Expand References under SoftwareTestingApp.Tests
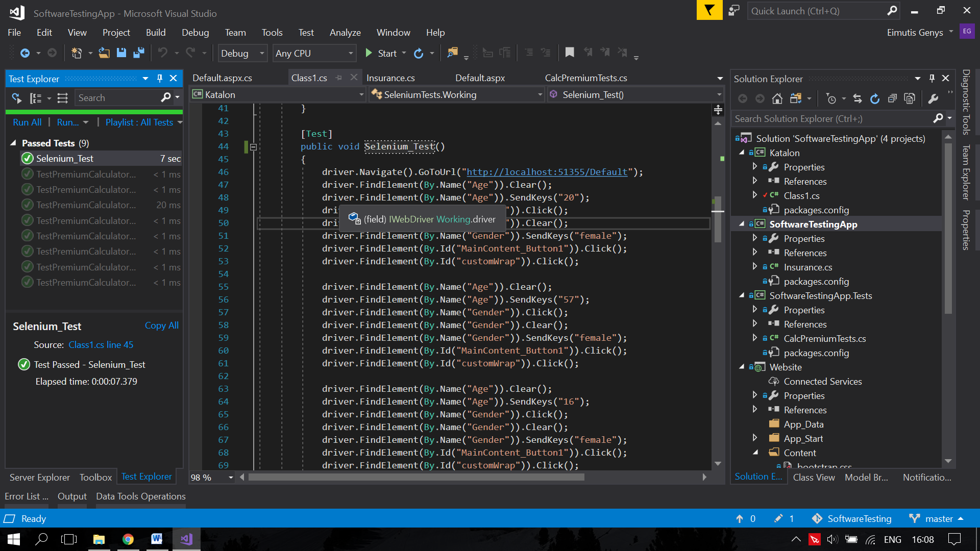980x551 pixels. [x=754, y=323]
